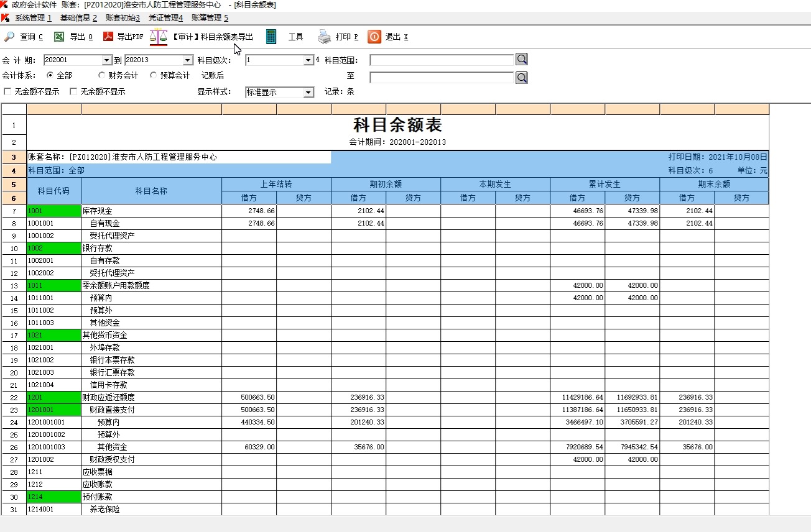Open the end period 202013 dropdown
The image size is (811, 532).
188,60
